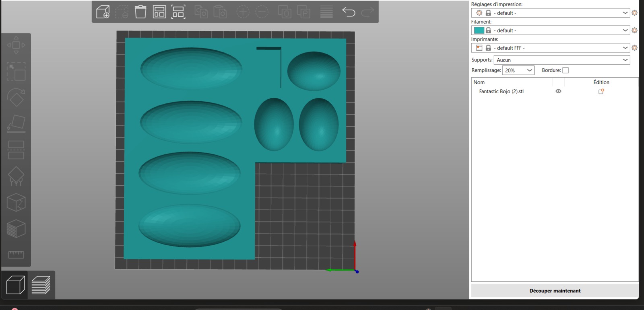Hide Fantastic Bojo (2).stl with eye icon
The image size is (644, 310).
[558, 91]
